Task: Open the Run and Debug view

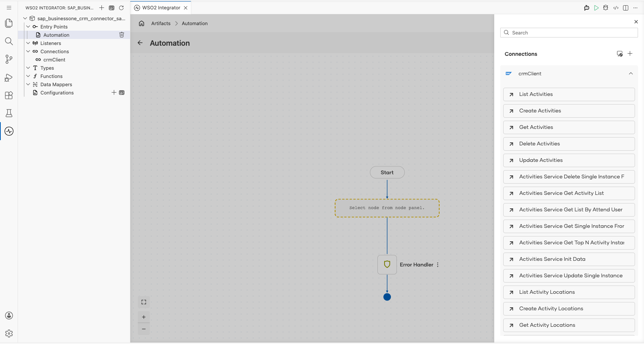Action: click(x=9, y=77)
